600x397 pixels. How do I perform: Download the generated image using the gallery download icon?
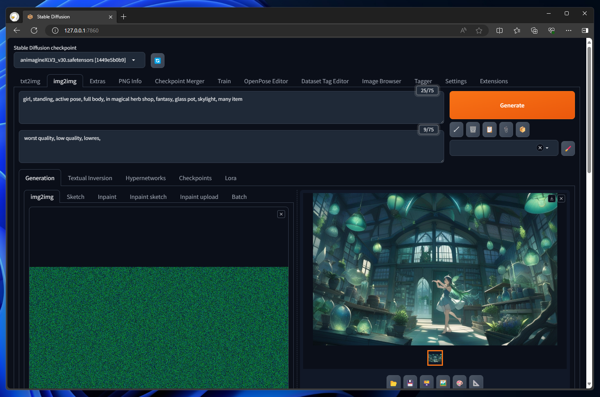(551, 198)
